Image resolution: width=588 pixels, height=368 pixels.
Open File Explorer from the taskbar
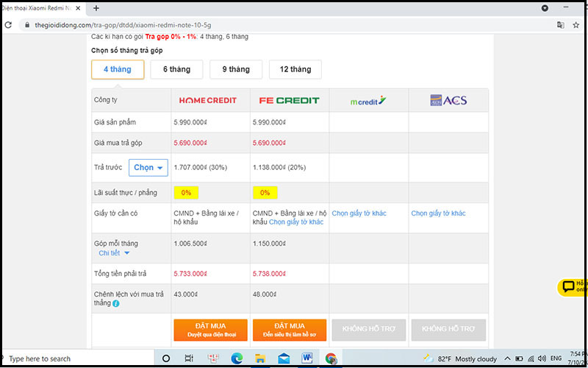point(260,358)
